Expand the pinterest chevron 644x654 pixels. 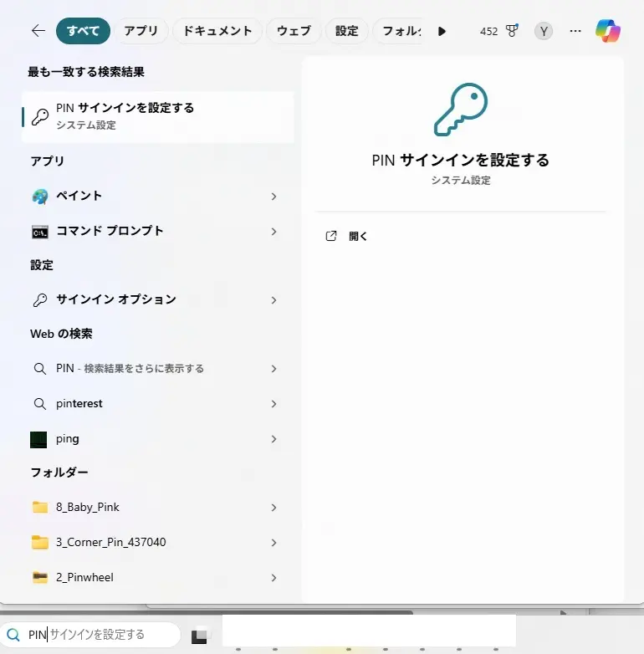click(x=273, y=404)
